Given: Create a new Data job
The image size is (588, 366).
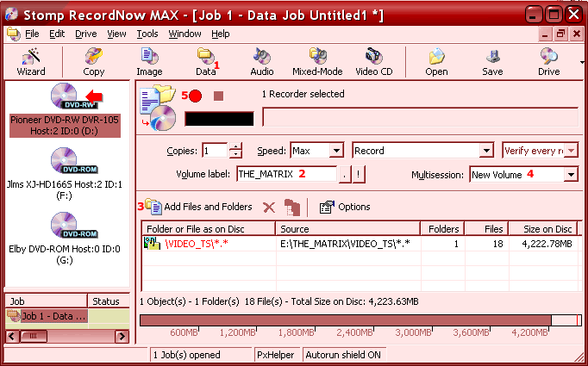Looking at the screenshot, I should 206,62.
